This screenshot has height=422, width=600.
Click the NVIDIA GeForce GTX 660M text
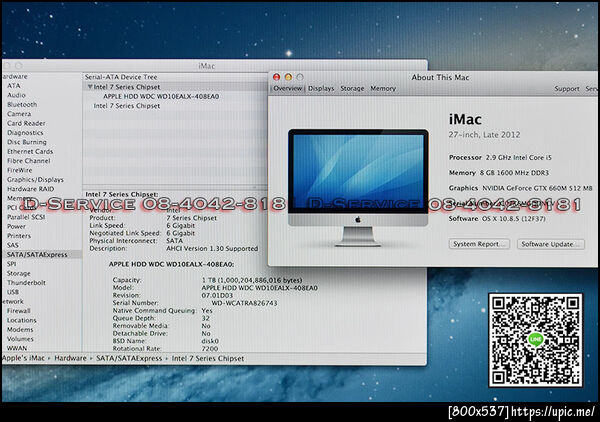[x=537, y=188]
